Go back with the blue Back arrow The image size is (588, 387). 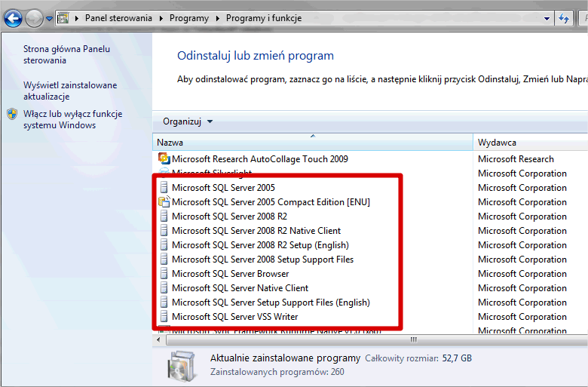pos(14,18)
